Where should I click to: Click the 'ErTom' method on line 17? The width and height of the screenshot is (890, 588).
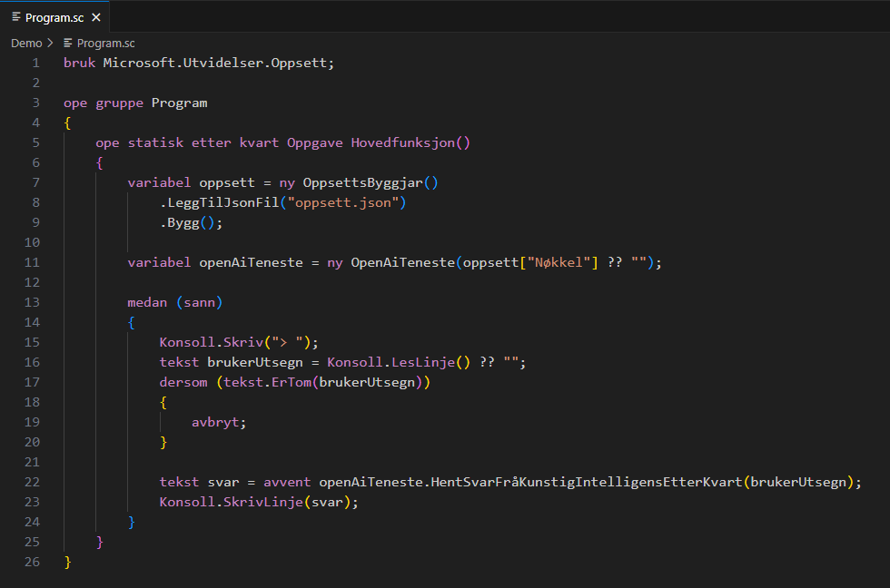[x=292, y=382]
